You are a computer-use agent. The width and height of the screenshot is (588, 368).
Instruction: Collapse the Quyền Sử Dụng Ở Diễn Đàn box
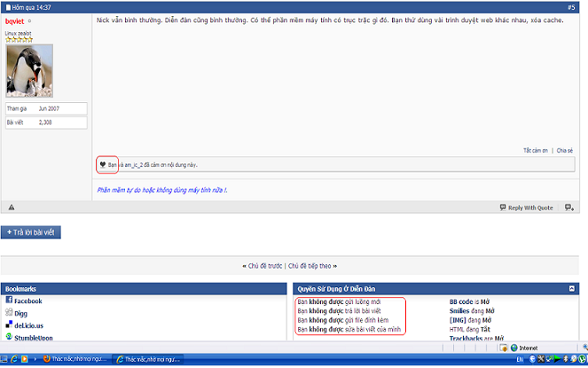coord(571,288)
